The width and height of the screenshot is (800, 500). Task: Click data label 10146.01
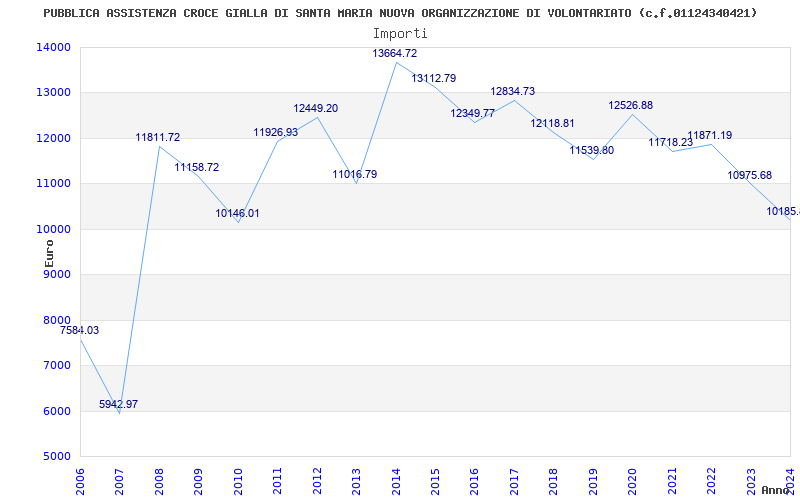(237, 213)
